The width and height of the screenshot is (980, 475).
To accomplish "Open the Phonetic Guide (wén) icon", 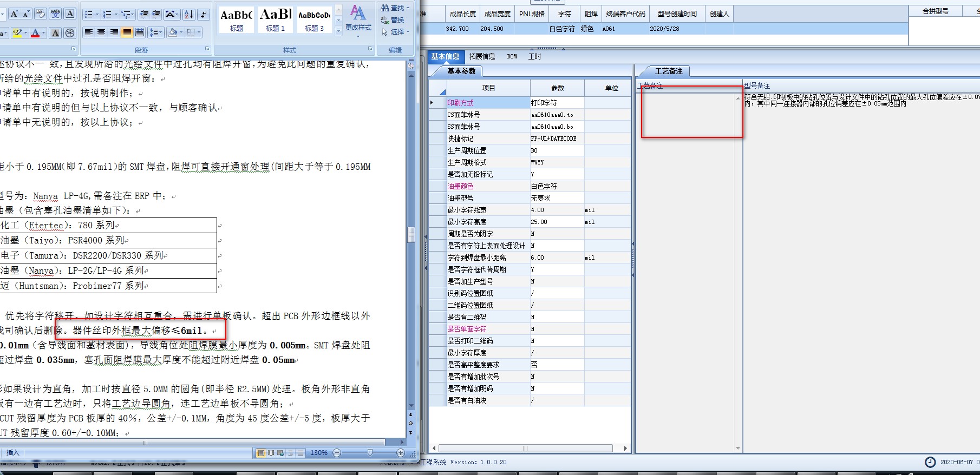I will (x=55, y=14).
